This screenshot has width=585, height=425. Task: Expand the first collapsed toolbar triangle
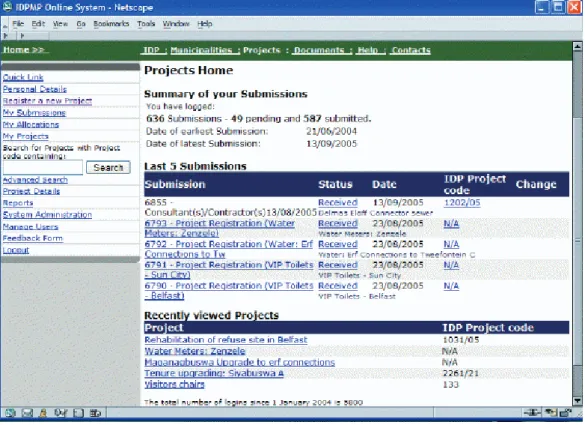pyautogui.click(x=5, y=36)
